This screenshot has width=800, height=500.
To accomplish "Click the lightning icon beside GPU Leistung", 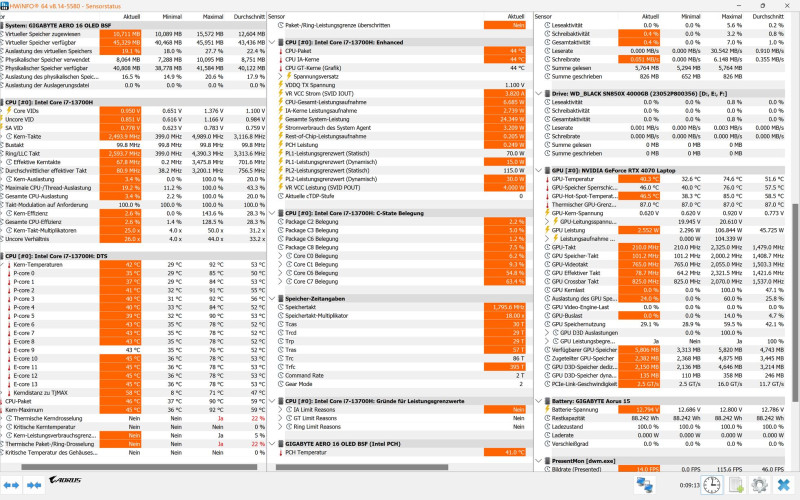I will coord(547,230).
